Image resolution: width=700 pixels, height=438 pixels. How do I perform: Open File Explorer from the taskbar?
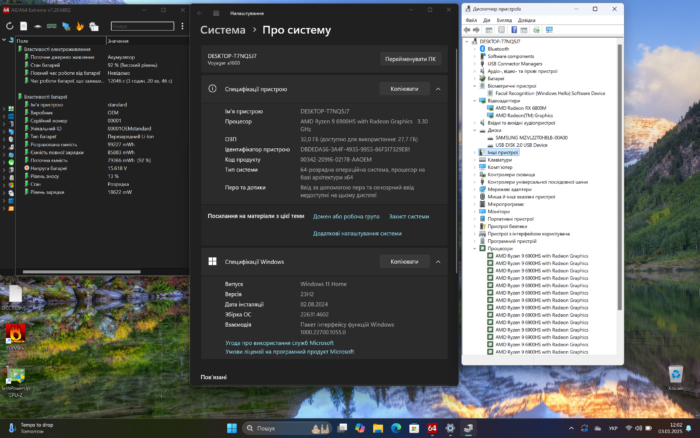point(378,428)
